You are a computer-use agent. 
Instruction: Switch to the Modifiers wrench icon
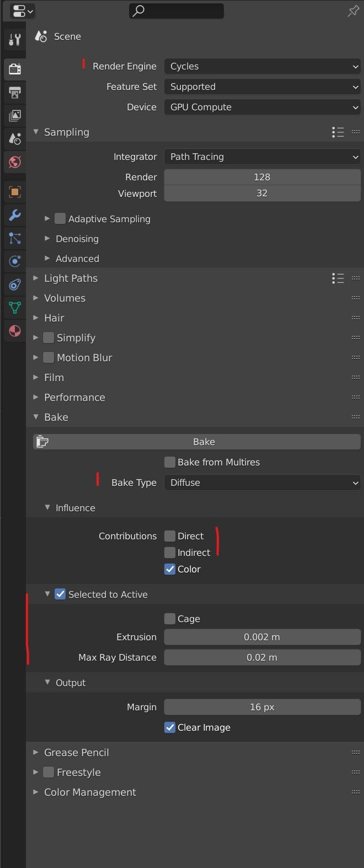[14, 215]
